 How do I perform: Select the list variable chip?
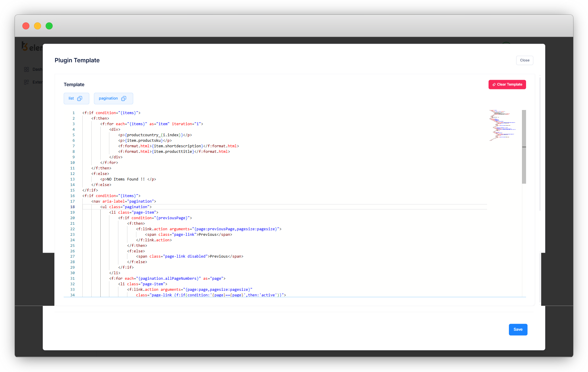pyautogui.click(x=76, y=98)
